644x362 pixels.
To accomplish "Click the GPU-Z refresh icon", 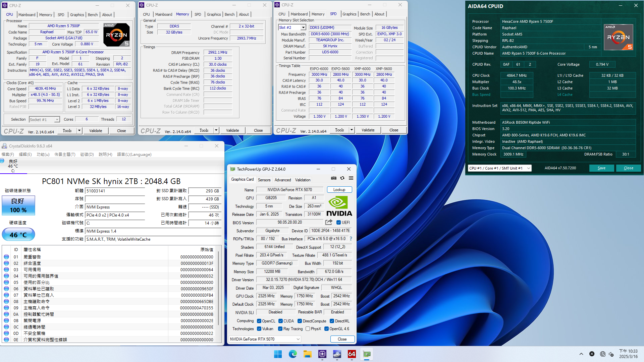I will [342, 178].
